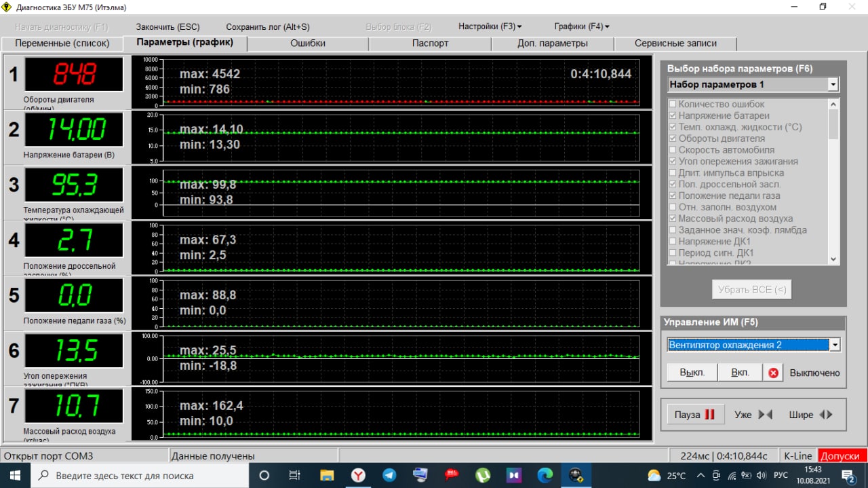Open the Графики (F4) menu

[x=581, y=27]
